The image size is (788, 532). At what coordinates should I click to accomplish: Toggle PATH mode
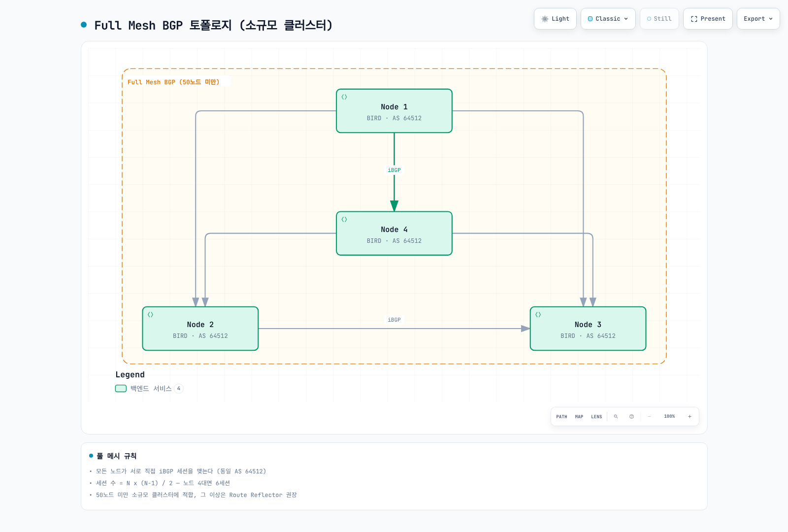point(561,417)
